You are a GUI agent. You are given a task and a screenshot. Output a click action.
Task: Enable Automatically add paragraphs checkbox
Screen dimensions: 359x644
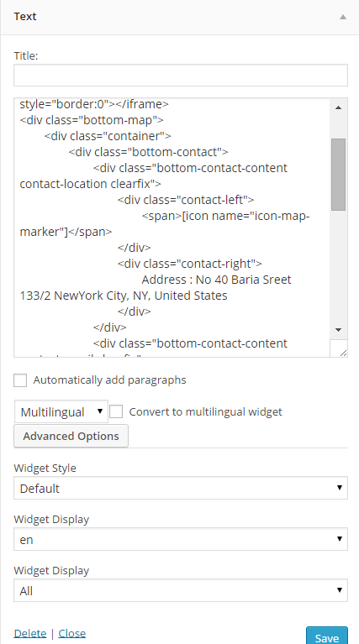(20, 380)
